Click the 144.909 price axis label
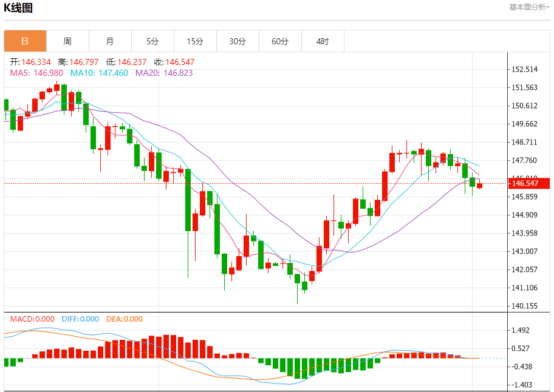Viewport: 554px width, 392px height. point(525,215)
